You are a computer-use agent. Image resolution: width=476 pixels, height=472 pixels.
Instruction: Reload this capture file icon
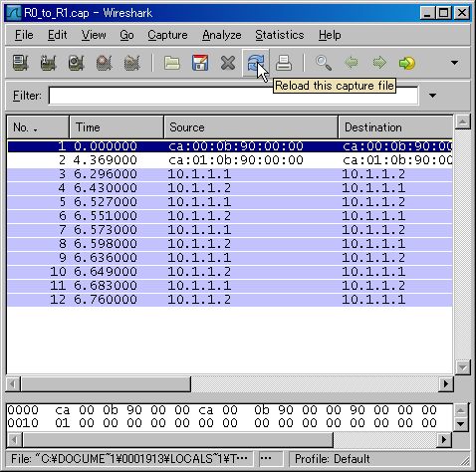255,63
